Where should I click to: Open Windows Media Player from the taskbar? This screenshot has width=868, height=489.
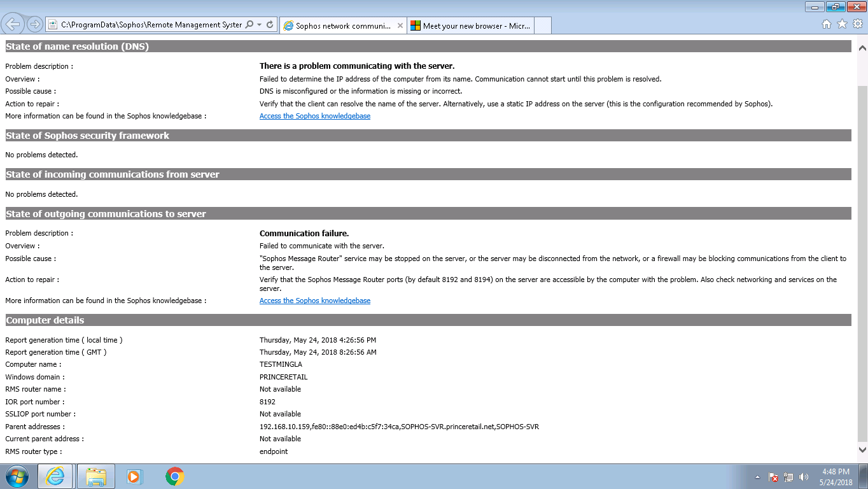click(x=135, y=476)
